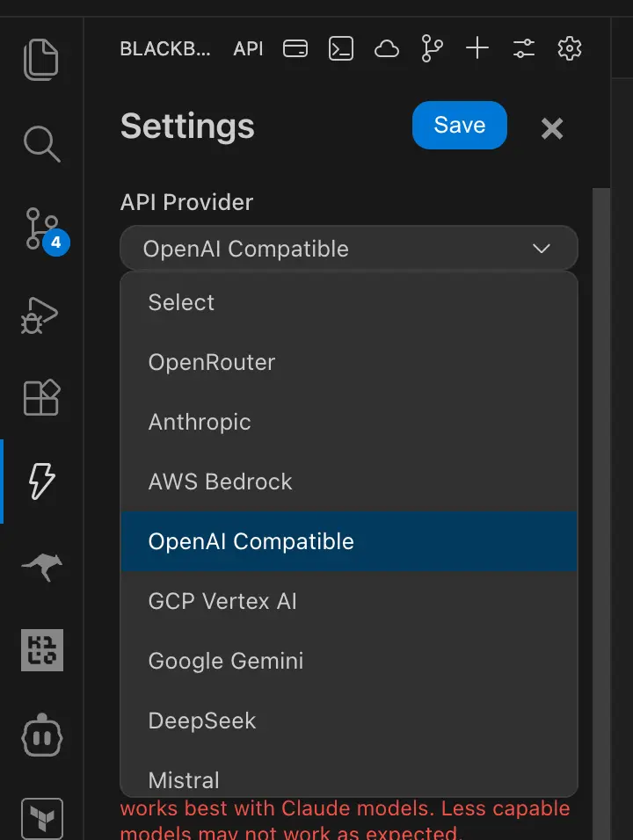Click the terminal icon in the Blackbox toolbar
Screen dimensions: 633x840
pos(341,48)
